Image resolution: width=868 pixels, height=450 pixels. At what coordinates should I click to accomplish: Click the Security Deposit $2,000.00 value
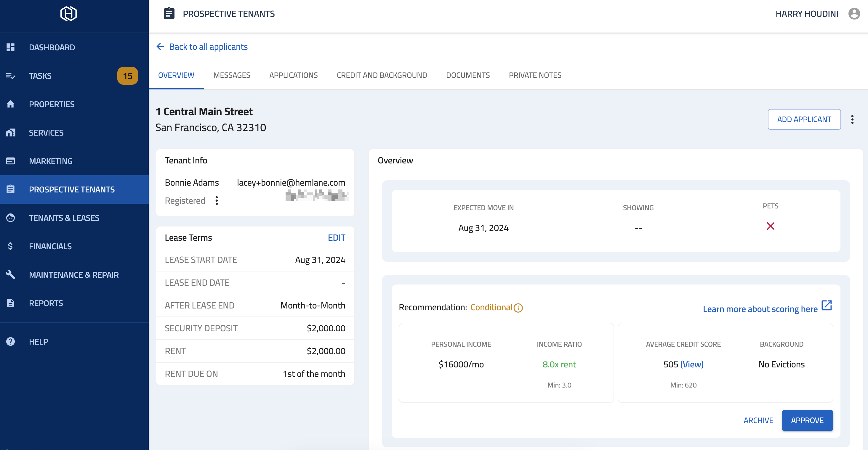tap(326, 328)
